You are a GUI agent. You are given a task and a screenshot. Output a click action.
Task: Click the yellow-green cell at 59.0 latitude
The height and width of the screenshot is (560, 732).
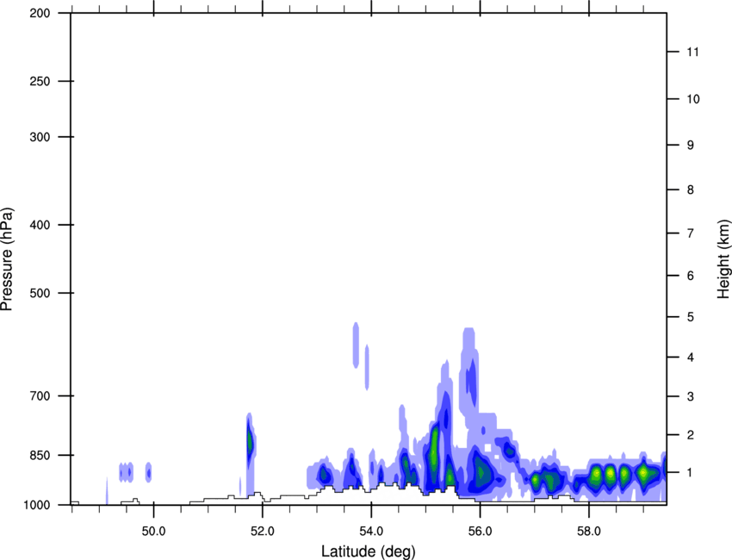[644, 473]
